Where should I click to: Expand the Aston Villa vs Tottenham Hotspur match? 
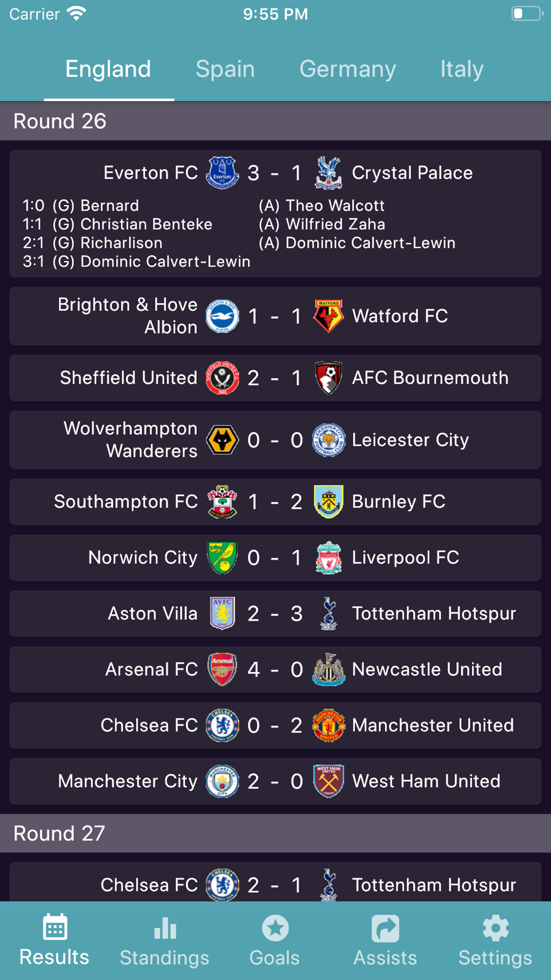click(275, 613)
